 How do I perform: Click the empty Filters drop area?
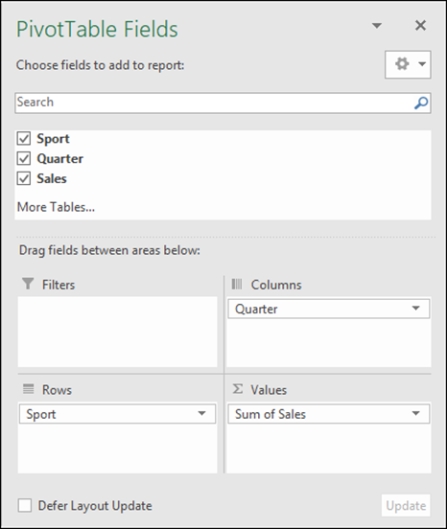(x=117, y=332)
